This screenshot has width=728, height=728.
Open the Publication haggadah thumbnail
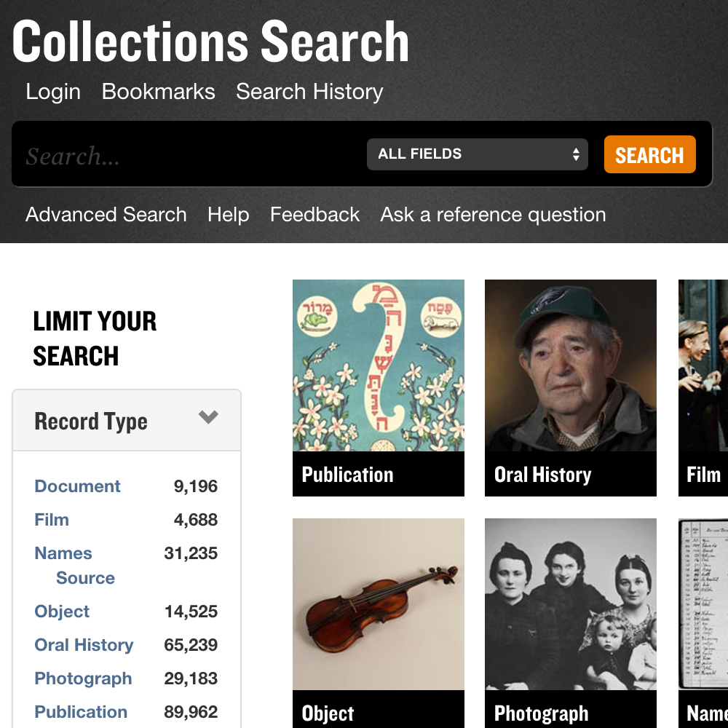[x=379, y=388]
